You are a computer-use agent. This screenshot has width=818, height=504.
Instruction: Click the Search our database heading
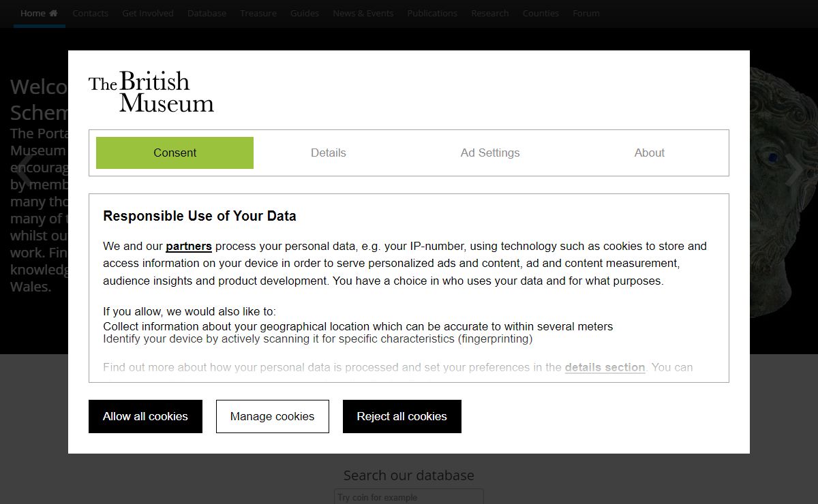click(409, 475)
